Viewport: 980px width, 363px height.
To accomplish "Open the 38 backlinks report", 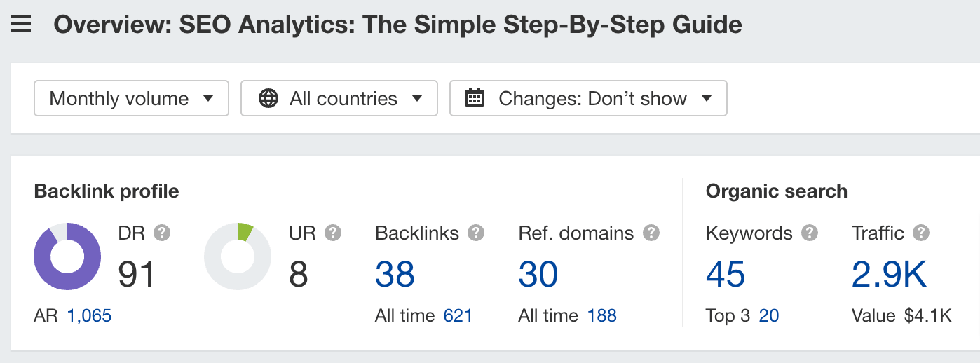I will pos(395,275).
